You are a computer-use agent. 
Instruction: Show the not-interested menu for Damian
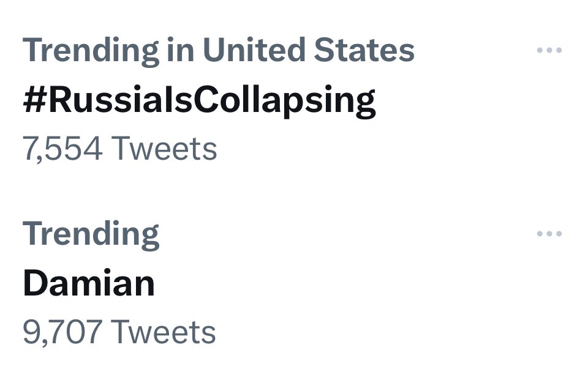tap(549, 233)
